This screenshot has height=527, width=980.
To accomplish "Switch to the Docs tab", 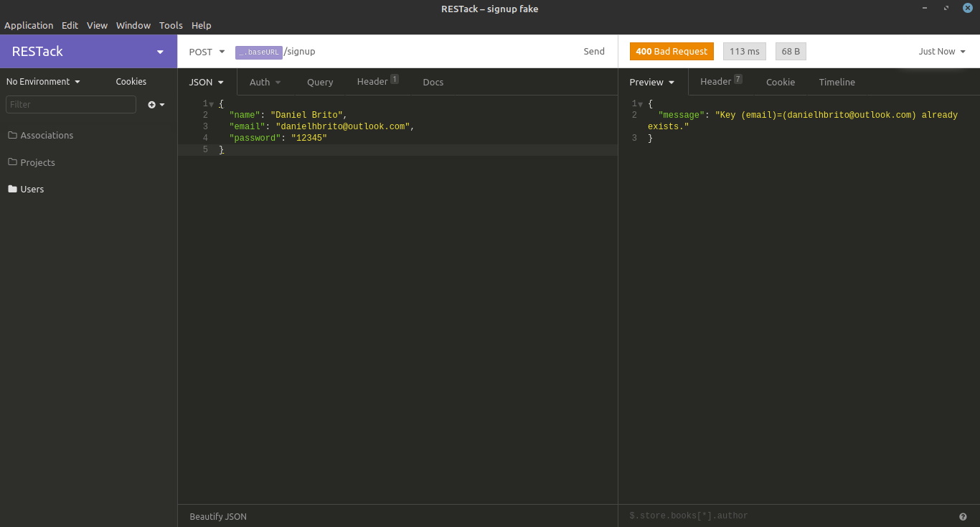I will pos(433,82).
